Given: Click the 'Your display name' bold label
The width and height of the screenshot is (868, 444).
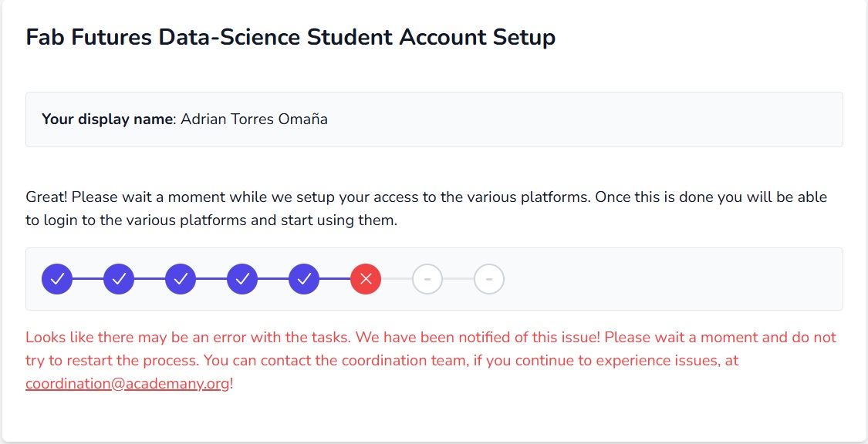Looking at the screenshot, I should click(x=107, y=119).
